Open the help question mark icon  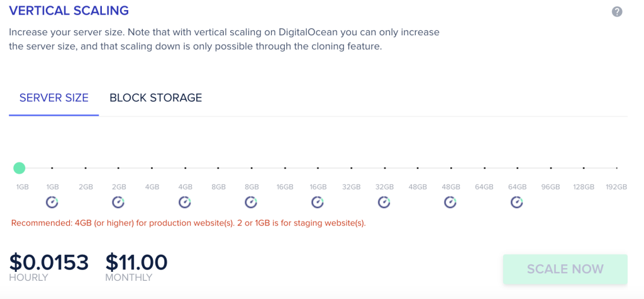coord(617,11)
